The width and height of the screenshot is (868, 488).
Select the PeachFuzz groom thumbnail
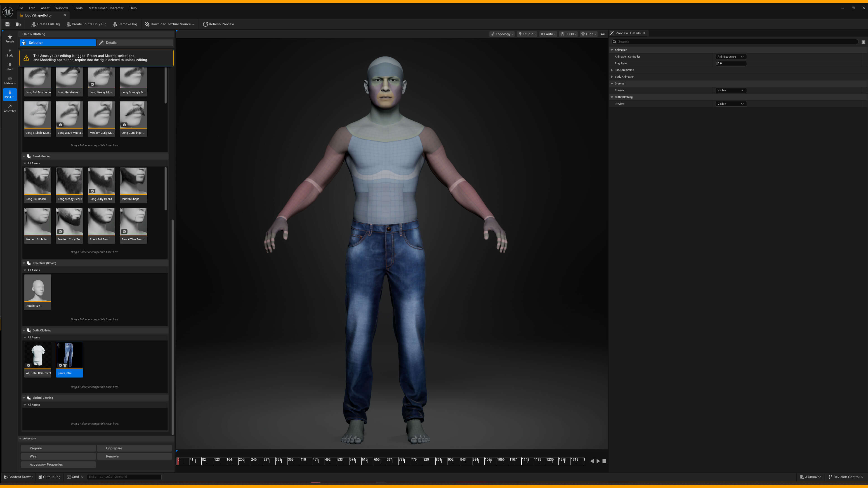point(38,292)
